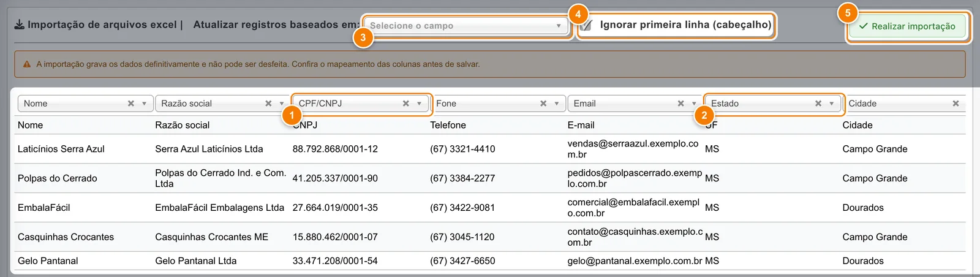Clear the Cidade column mapping
The height and width of the screenshot is (277, 980).
pos(956,104)
